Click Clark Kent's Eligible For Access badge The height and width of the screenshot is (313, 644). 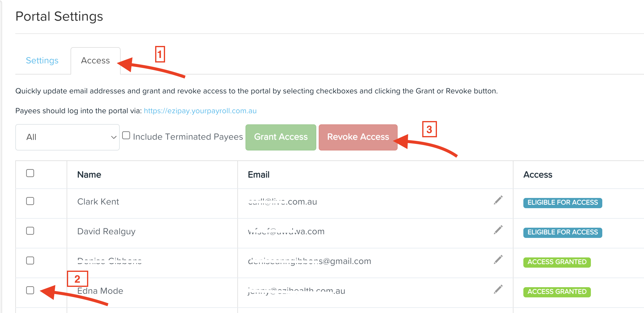pos(563,202)
